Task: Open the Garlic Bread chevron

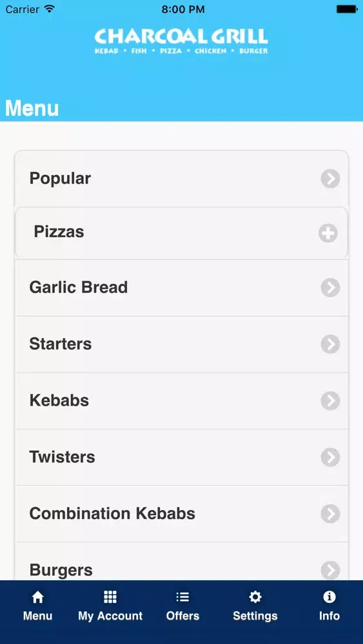Action: [331, 287]
